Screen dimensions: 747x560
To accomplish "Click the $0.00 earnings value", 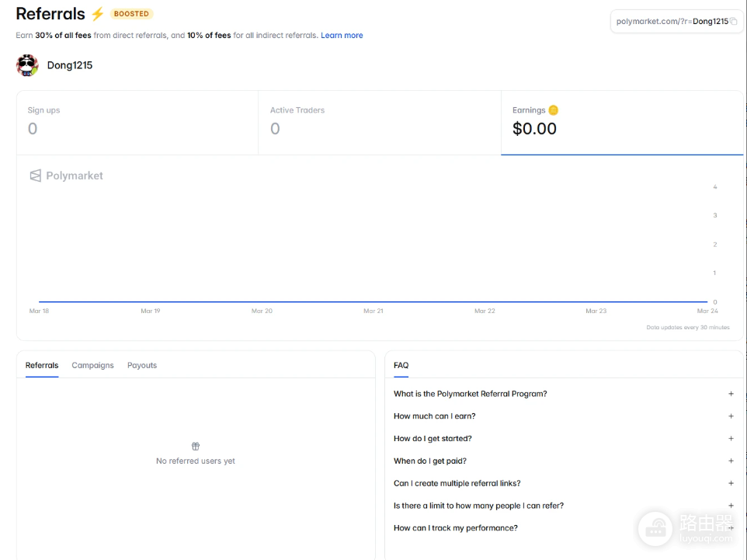I will [x=534, y=129].
